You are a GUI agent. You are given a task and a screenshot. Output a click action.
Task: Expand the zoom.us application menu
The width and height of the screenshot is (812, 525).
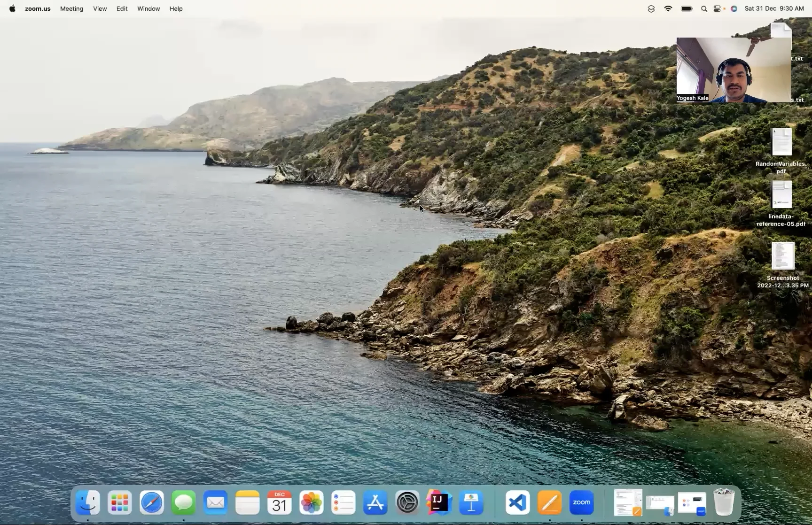coord(38,8)
